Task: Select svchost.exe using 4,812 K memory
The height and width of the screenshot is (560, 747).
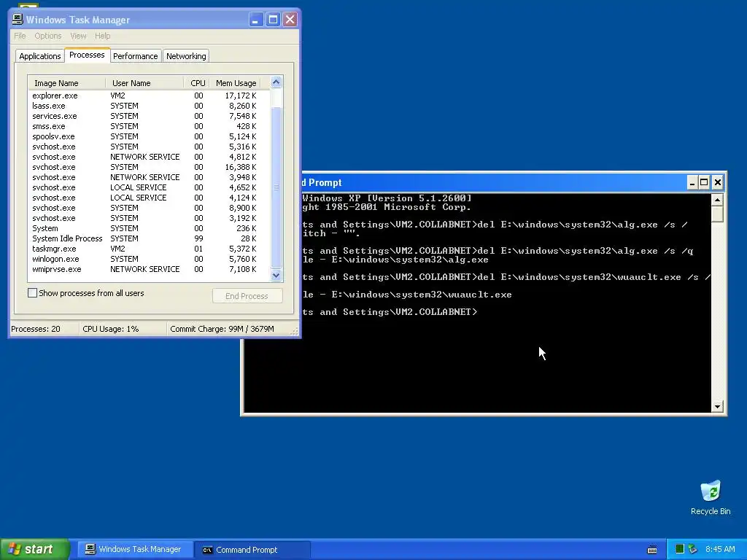Action: (x=149, y=157)
